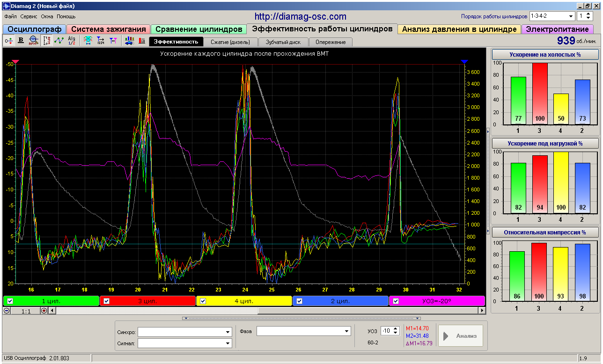Toggle the УОЗ=-20° checkbox

pyautogui.click(x=396, y=301)
